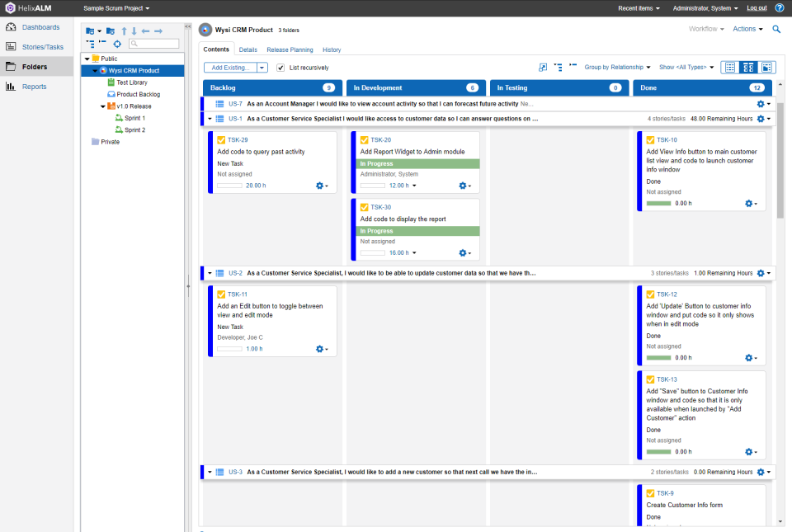The image size is (792, 532).
Task: Open gear menu for TSK-30 card
Action: coord(464,253)
